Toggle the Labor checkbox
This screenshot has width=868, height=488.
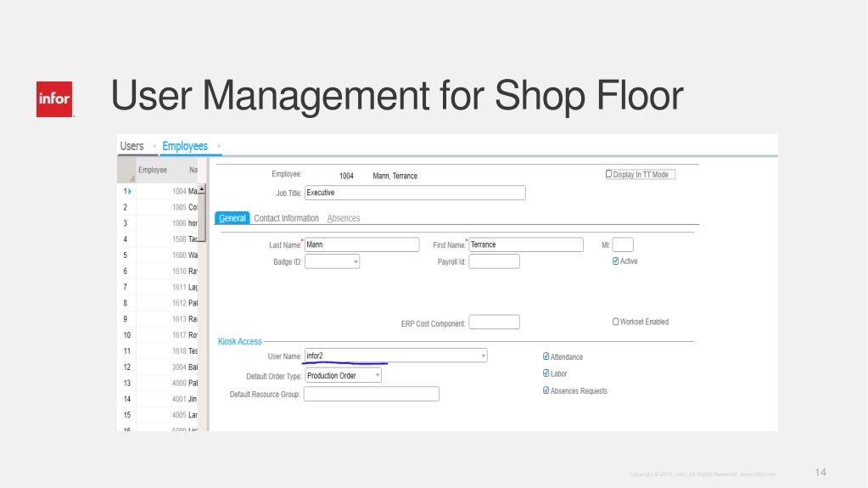pos(546,373)
